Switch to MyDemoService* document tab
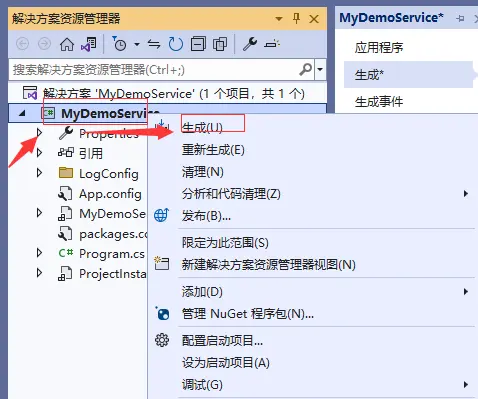Viewport: 478px width, 399px height. [391, 18]
